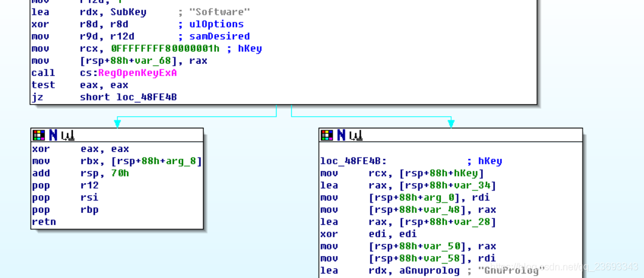
Task: Click the loc_48FE4B: label in the right node
Action: point(354,161)
